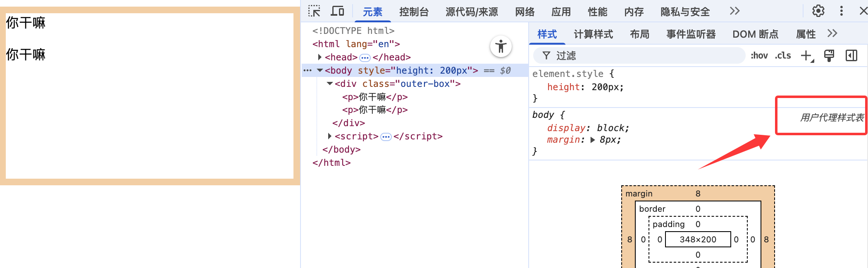This screenshot has width=868, height=268.
Task: Open DevTools settings gear
Action: pyautogui.click(x=818, y=11)
